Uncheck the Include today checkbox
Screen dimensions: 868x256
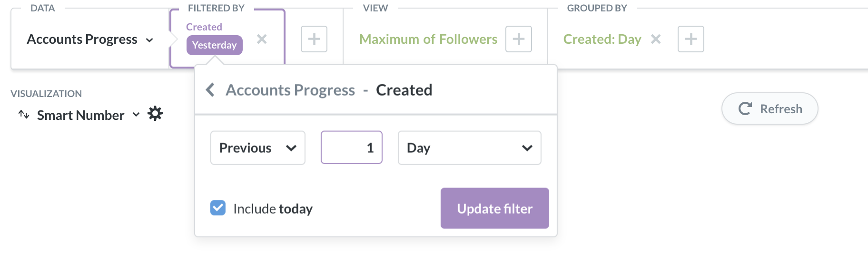pyautogui.click(x=218, y=208)
